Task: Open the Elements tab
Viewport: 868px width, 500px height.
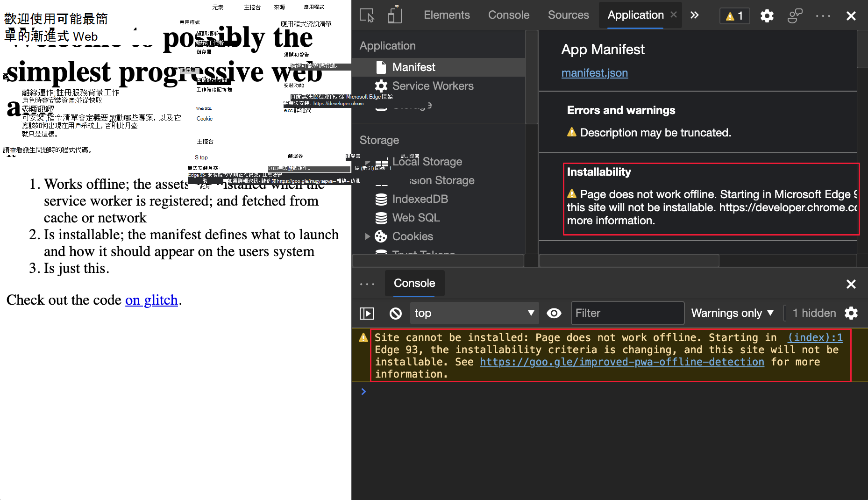Action: 447,15
